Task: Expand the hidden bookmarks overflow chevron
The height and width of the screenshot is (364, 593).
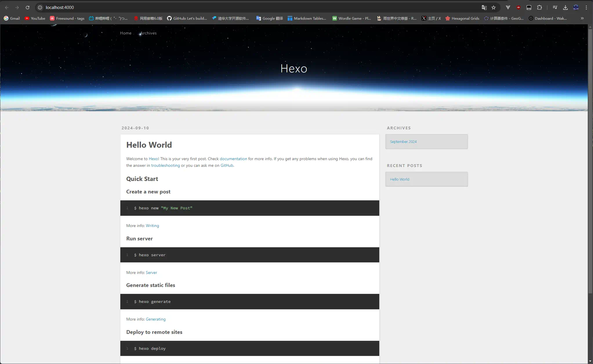Action: pyautogui.click(x=582, y=18)
